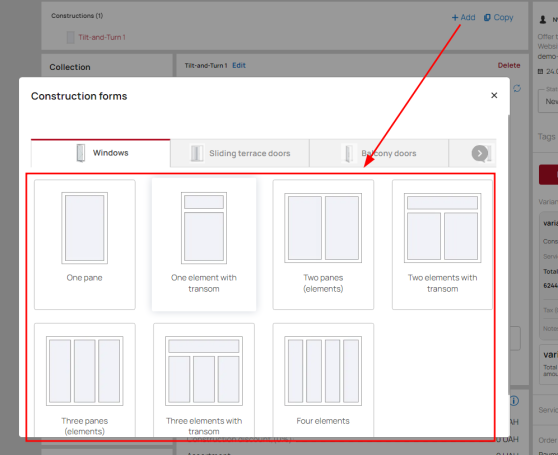Open the Sliding terrace doors tab

240,153
